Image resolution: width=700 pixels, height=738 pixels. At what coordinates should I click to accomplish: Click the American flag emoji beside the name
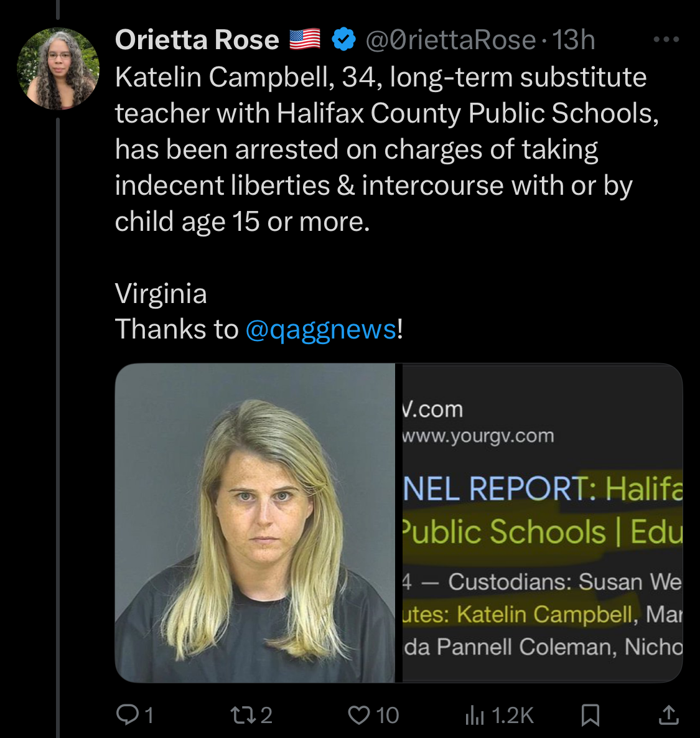305,40
